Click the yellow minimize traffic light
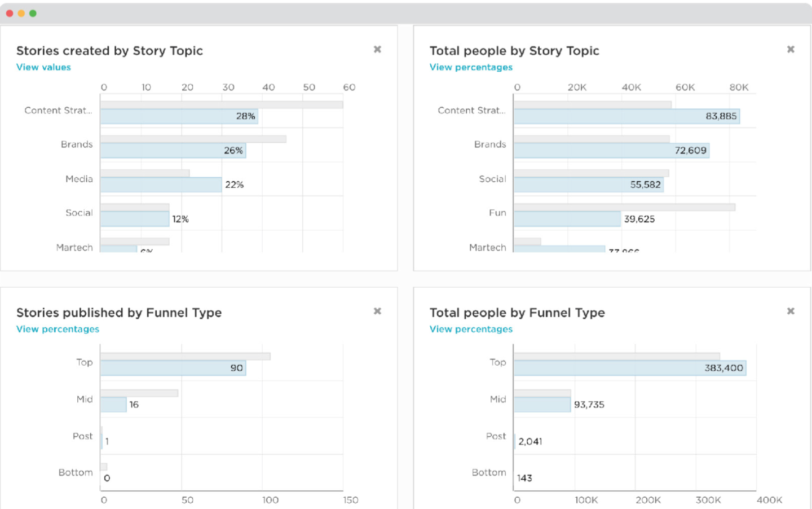Viewport: 812px width, 509px height. coord(21,12)
